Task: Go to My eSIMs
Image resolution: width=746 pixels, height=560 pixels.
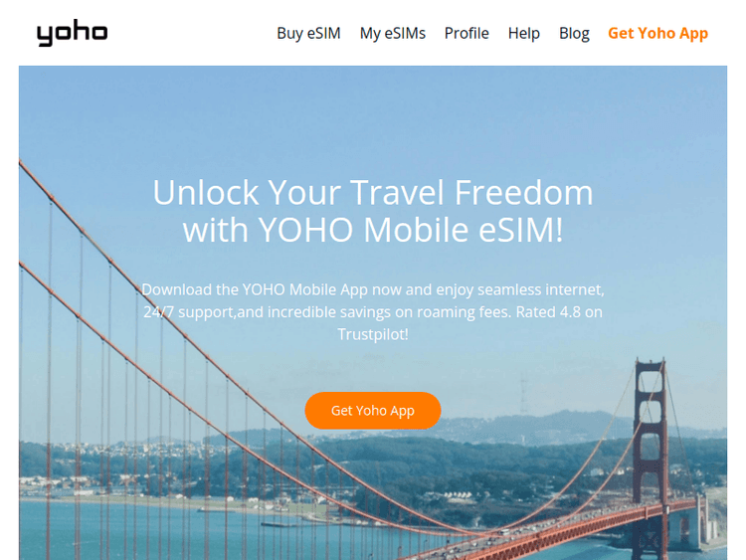Action: [393, 33]
